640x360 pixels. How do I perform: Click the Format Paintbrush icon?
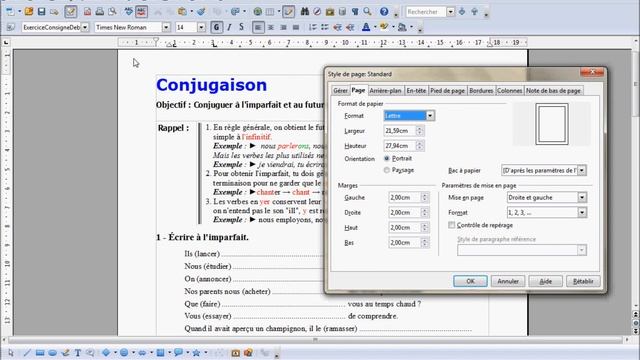pyautogui.click(x=201, y=11)
